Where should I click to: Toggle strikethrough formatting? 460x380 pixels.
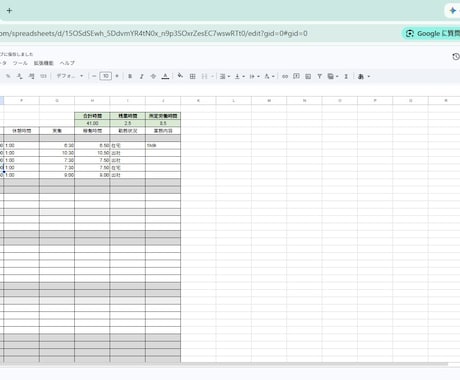(x=153, y=76)
